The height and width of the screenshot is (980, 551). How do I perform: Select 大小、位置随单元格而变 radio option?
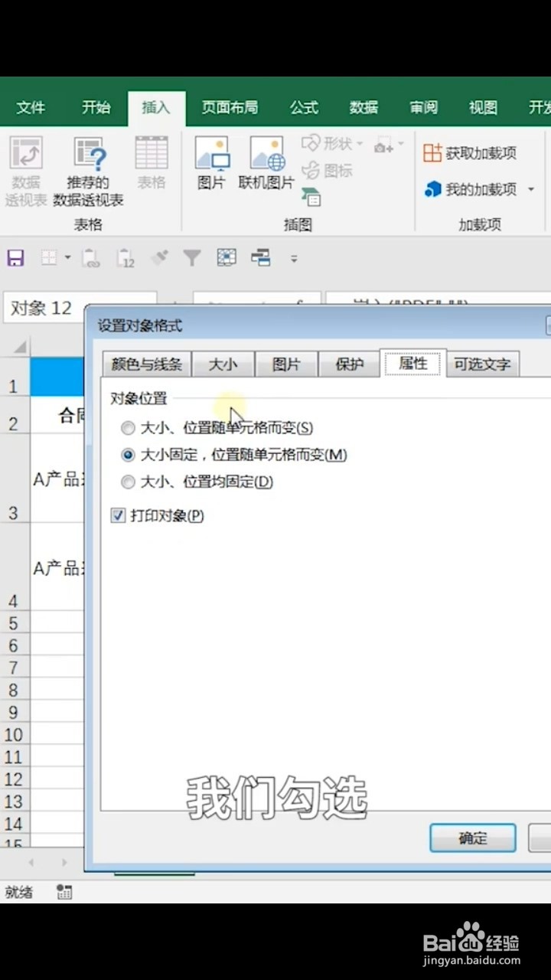pos(217,428)
